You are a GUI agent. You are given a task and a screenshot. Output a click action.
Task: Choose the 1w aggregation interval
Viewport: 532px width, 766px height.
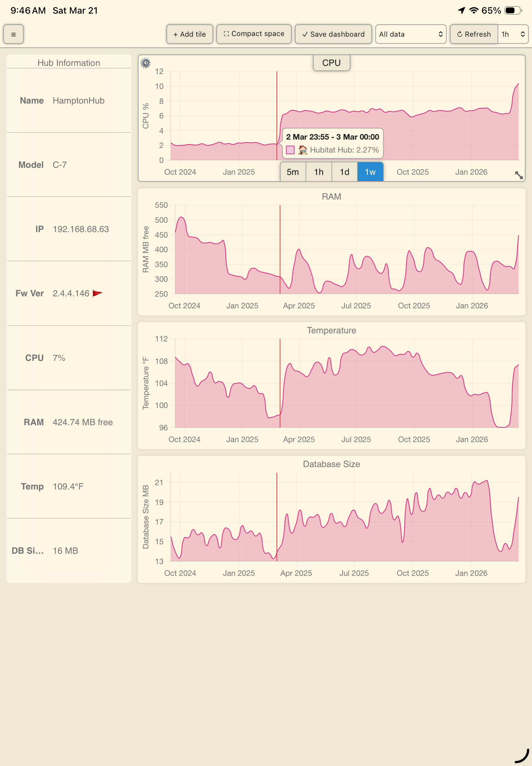coord(370,172)
